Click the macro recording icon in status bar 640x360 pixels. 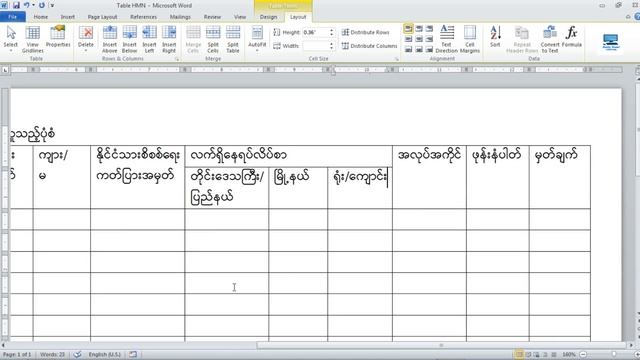[133, 354]
